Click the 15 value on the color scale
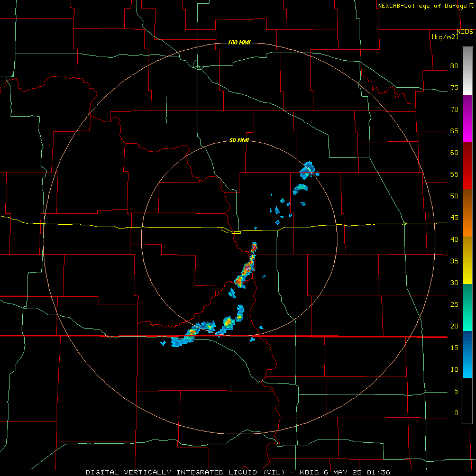The width and height of the screenshot is (476, 476). [454, 348]
